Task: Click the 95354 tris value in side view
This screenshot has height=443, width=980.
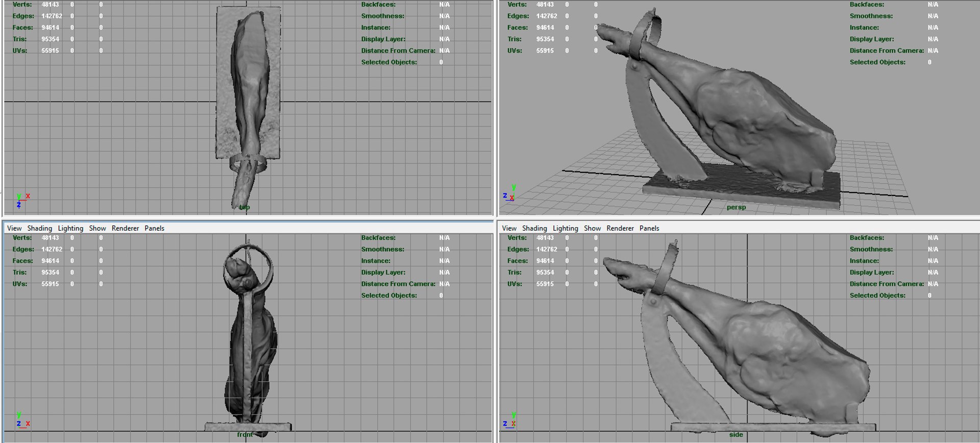Action: click(545, 272)
